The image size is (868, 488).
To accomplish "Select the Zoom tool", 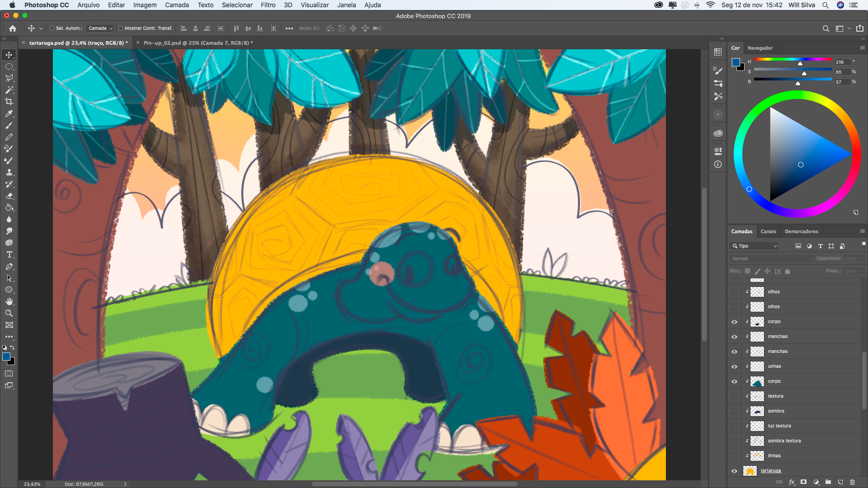I will pos(9,313).
